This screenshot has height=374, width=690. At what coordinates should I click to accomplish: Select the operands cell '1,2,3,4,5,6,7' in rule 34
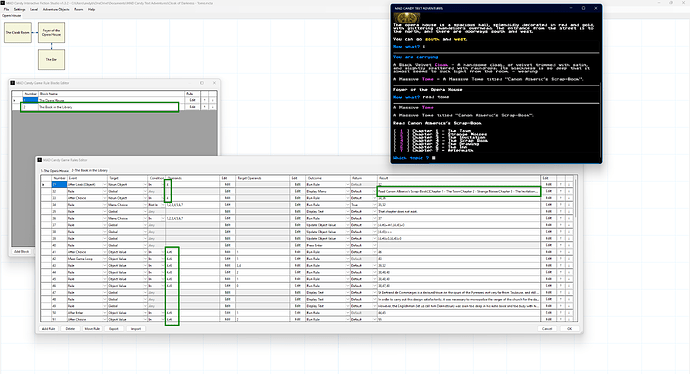pyautogui.click(x=193, y=205)
